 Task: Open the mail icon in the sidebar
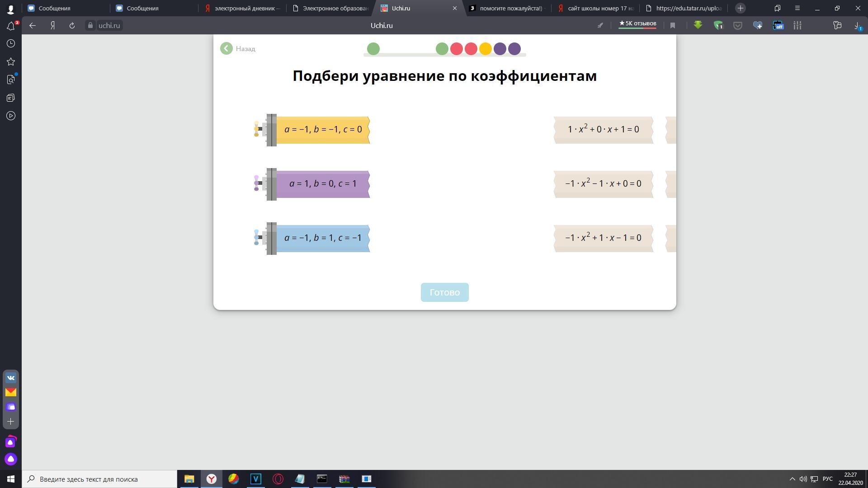coord(11,392)
